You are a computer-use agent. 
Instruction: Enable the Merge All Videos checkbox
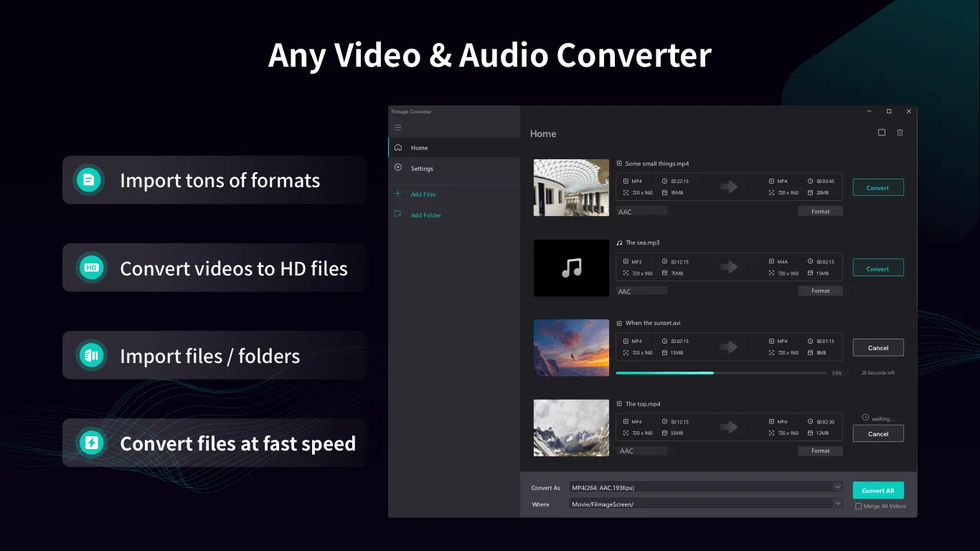[x=859, y=507]
